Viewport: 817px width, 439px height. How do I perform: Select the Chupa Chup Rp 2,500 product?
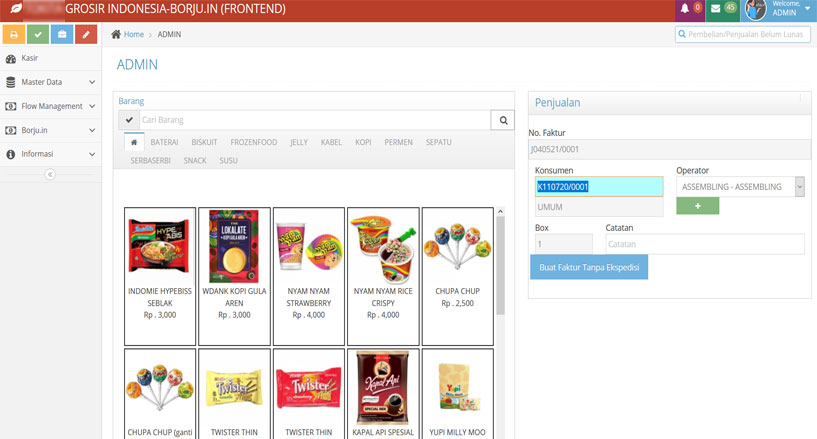click(x=457, y=277)
